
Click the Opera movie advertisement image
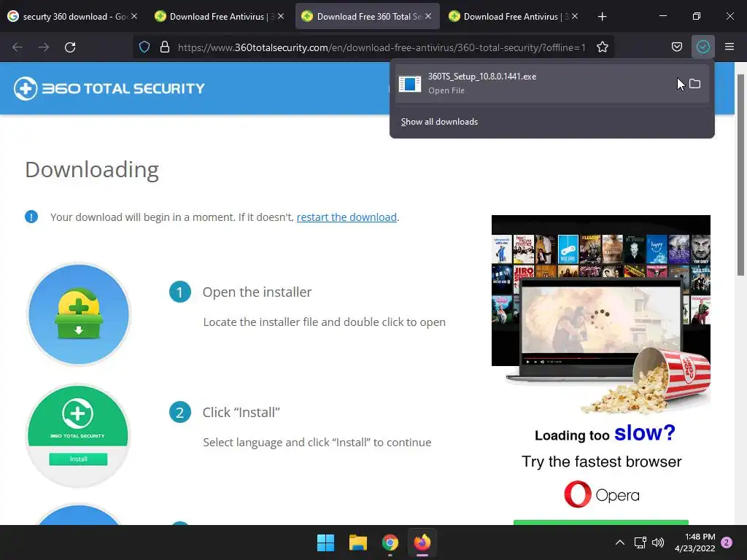coord(601,314)
